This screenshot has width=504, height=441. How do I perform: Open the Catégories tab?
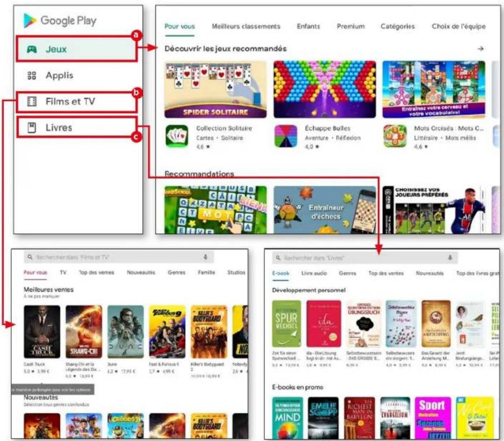pyautogui.click(x=398, y=26)
